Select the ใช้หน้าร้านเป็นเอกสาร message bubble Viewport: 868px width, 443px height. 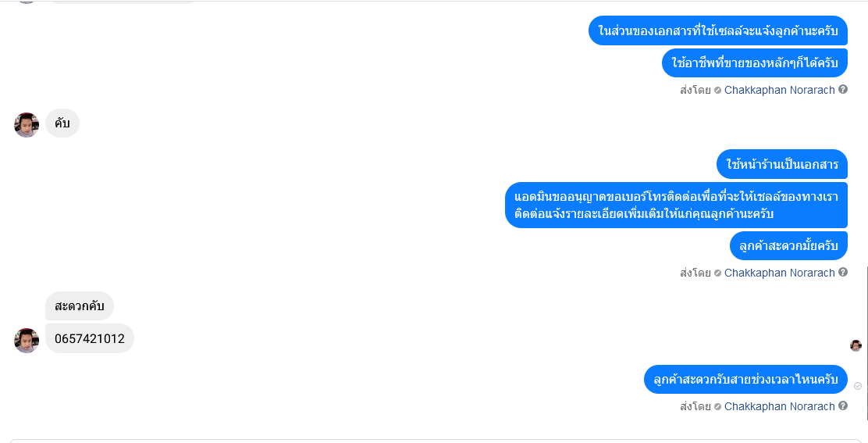(x=782, y=164)
